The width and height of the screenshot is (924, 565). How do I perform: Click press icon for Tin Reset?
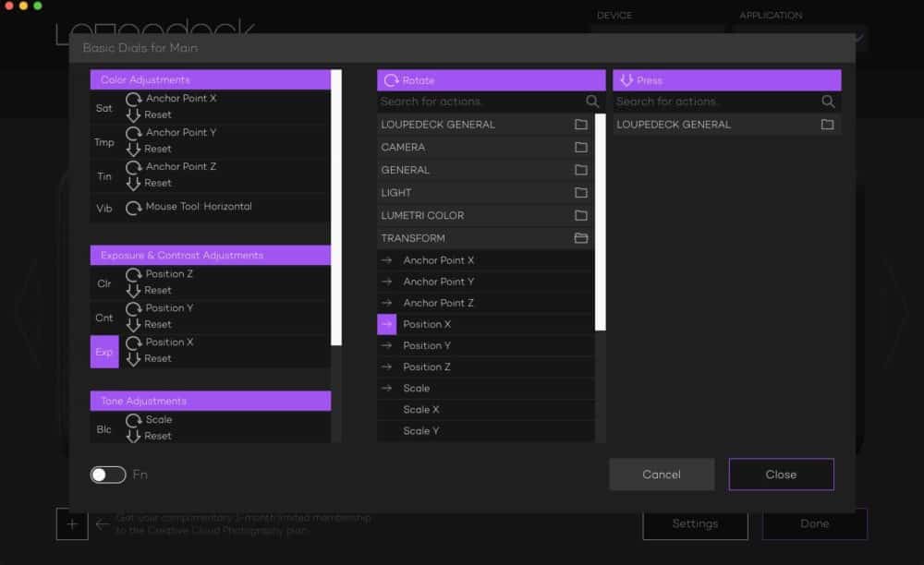(x=134, y=183)
